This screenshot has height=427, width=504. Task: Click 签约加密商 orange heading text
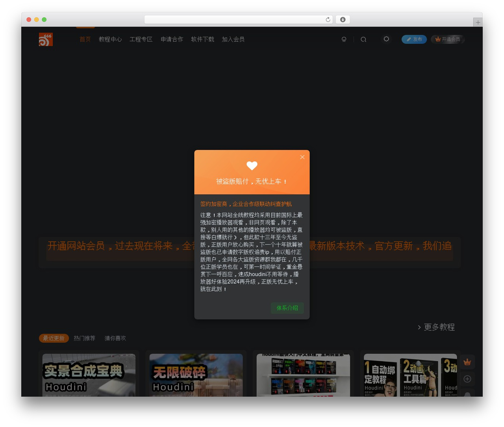click(x=246, y=204)
